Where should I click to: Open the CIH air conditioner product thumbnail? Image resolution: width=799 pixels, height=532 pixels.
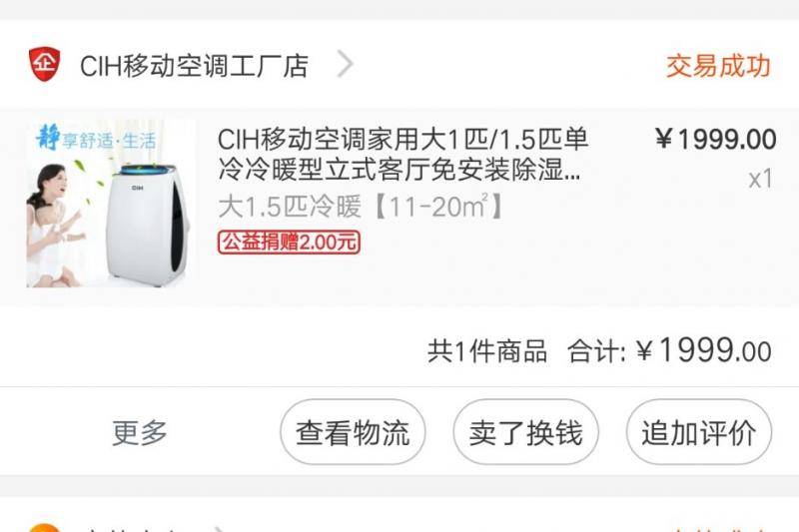pos(111,204)
